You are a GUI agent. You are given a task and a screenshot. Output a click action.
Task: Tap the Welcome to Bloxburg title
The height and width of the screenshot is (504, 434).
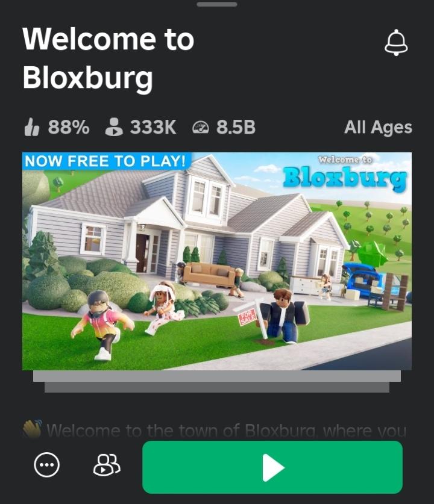pyautogui.click(x=108, y=58)
